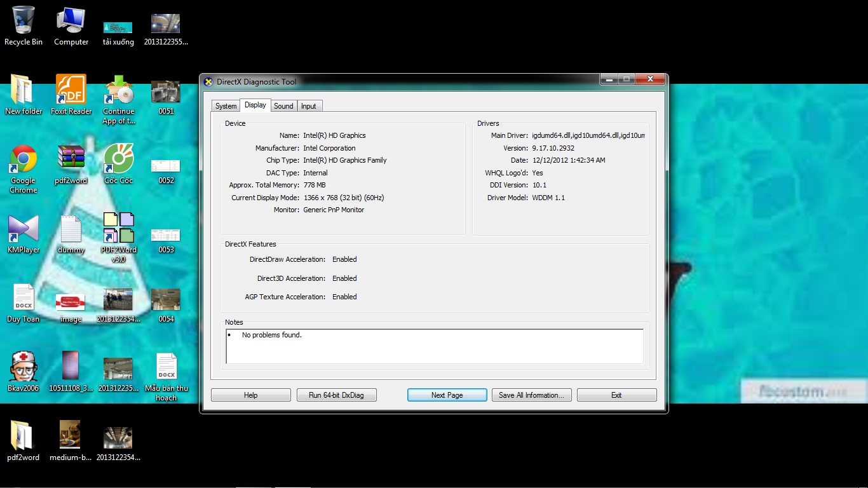Open the Duy Toan DOCX file
The height and width of the screenshot is (488, 868).
tap(24, 299)
